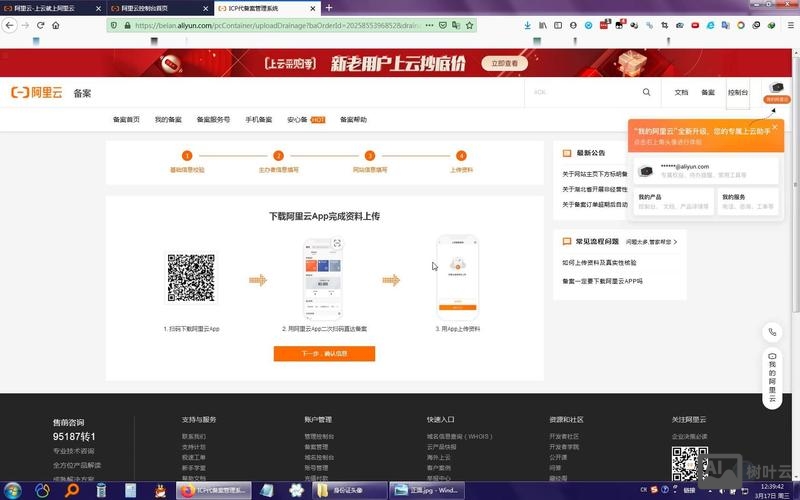The height and width of the screenshot is (500, 800).
Task: Click the floating phone contact icon
Action: 772,332
